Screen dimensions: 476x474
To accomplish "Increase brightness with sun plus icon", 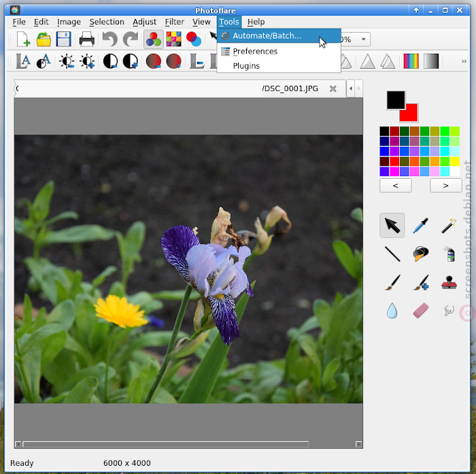I will pyautogui.click(x=87, y=61).
